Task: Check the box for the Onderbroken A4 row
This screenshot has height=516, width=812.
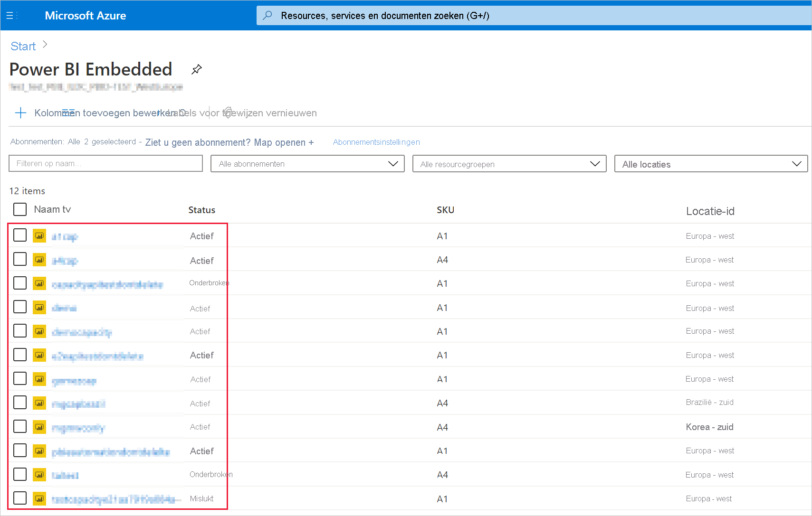Action: (x=20, y=474)
